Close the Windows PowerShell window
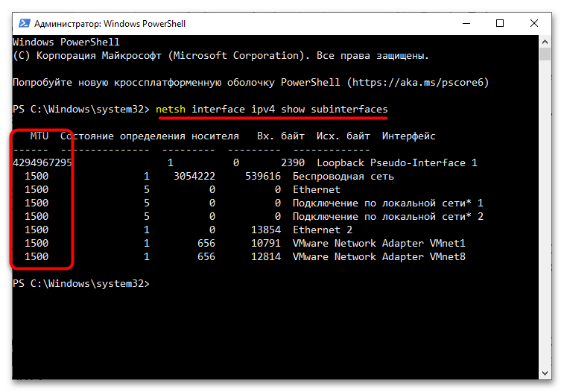Image resolution: width=564 pixels, height=392 pixels. point(534,24)
